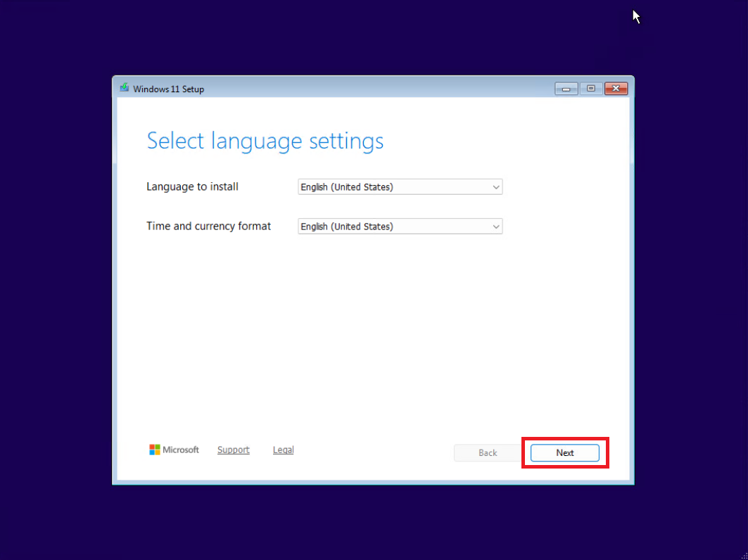Expand the Language to install dropdown arrow
The image size is (748, 560).
tap(496, 187)
